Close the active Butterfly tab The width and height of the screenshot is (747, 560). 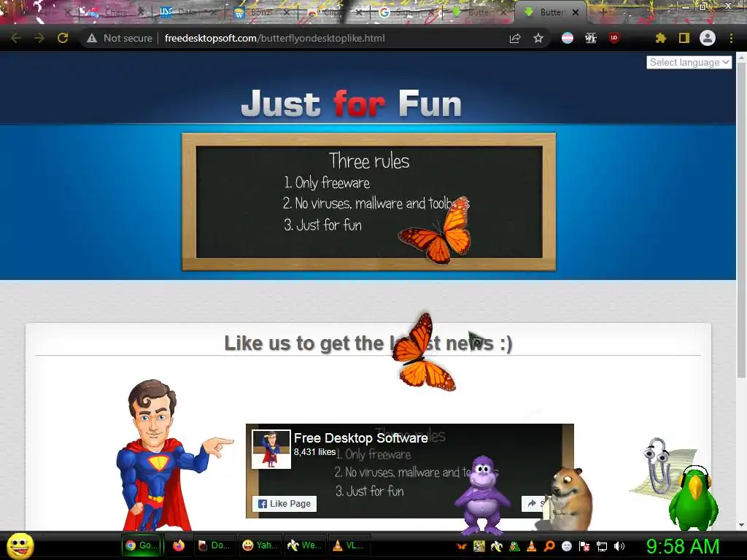[576, 12]
